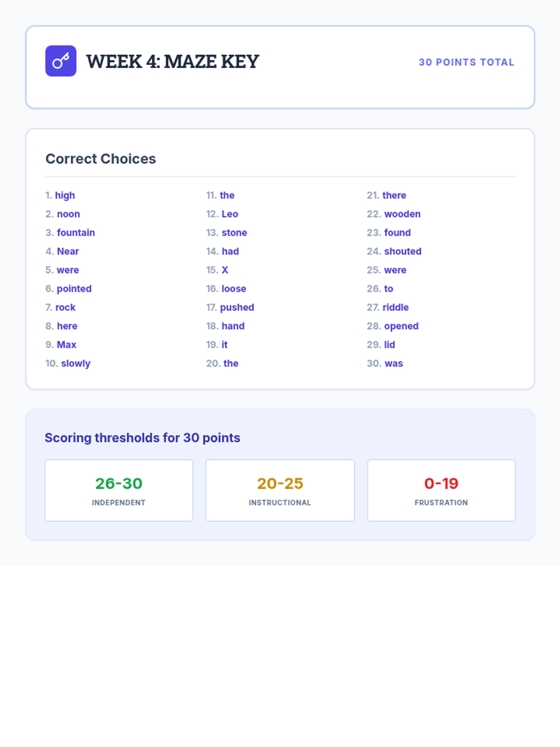
Task: Select answer 24 'shouted'
Action: [x=402, y=251]
